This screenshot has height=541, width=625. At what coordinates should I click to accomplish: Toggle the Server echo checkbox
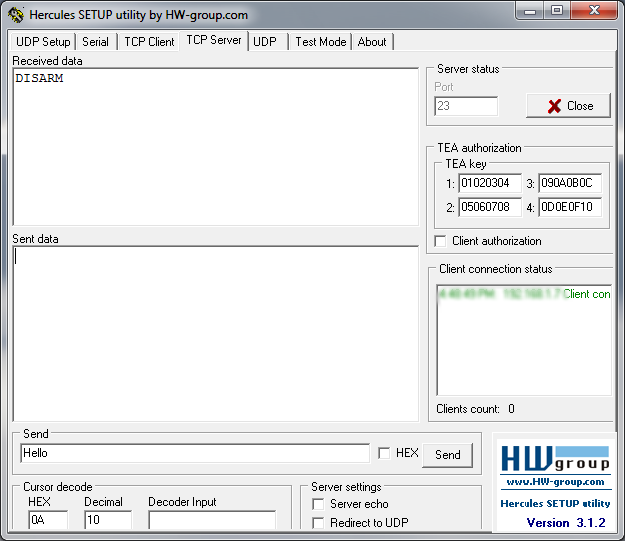[318, 504]
